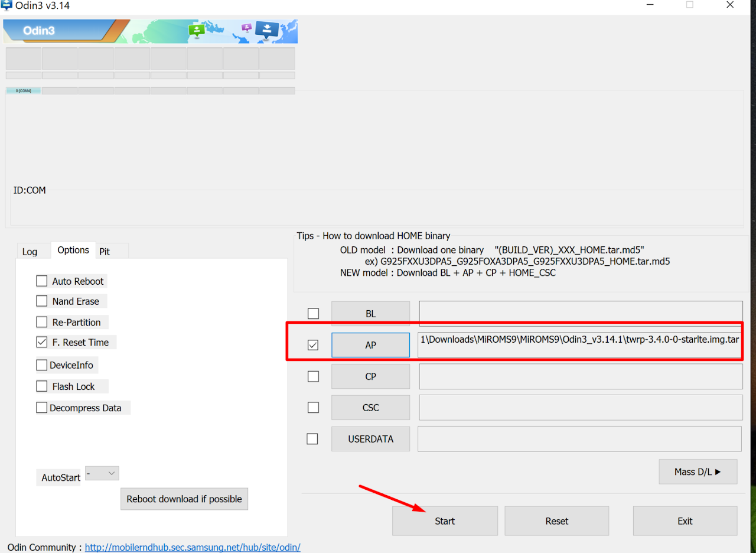The image size is (756, 553).
Task: Click the green download icon in banner
Action: click(x=197, y=30)
